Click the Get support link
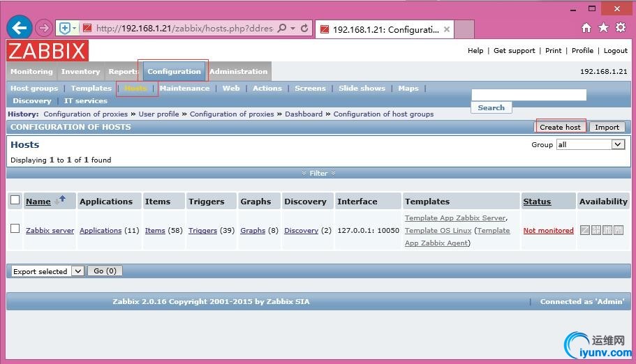This screenshot has height=364, width=636. pos(515,50)
